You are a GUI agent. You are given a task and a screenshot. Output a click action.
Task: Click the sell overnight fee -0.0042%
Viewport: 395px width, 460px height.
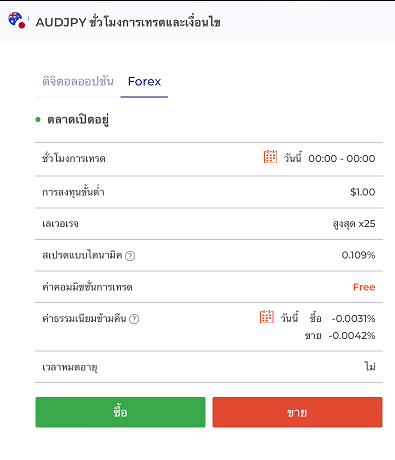[352, 335]
